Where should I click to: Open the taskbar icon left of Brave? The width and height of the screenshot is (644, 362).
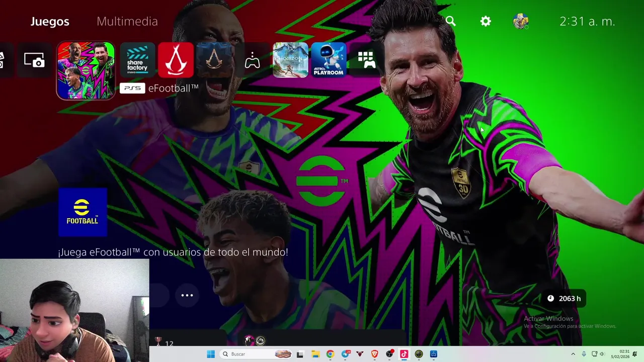(360, 354)
